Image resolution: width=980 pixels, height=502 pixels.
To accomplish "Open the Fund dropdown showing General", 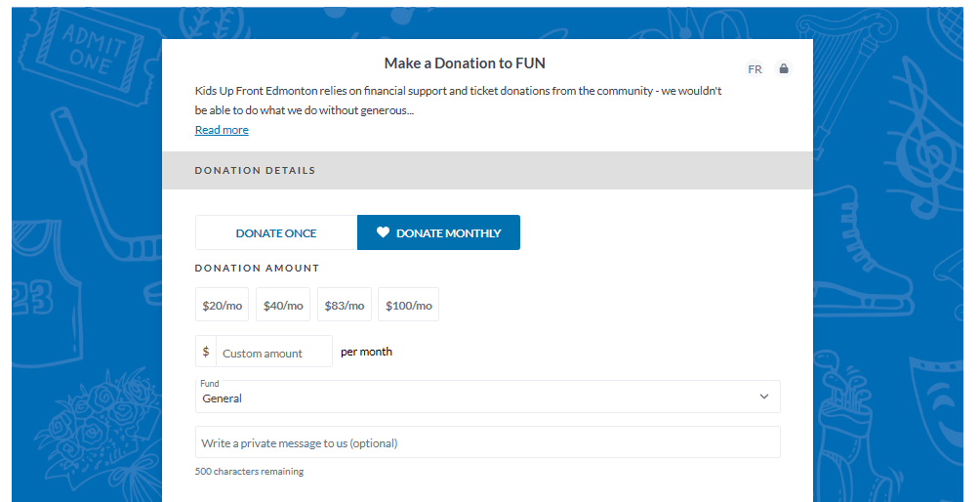I will click(478, 397).
